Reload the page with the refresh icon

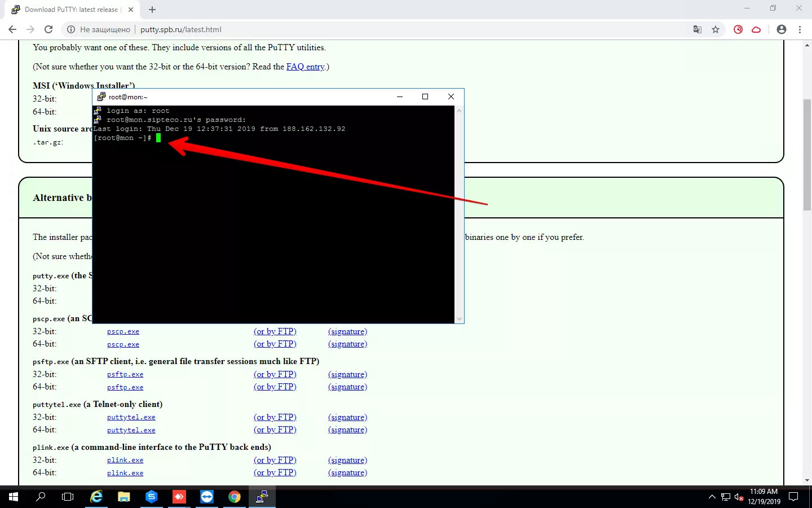pyautogui.click(x=48, y=29)
